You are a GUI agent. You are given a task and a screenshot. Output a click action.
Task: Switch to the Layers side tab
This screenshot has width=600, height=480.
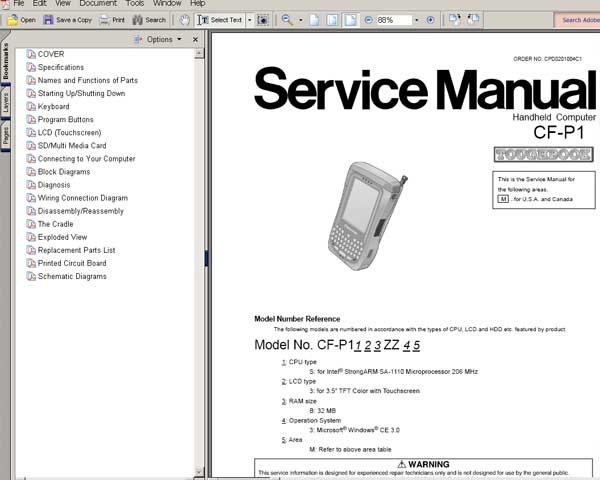[x=5, y=103]
